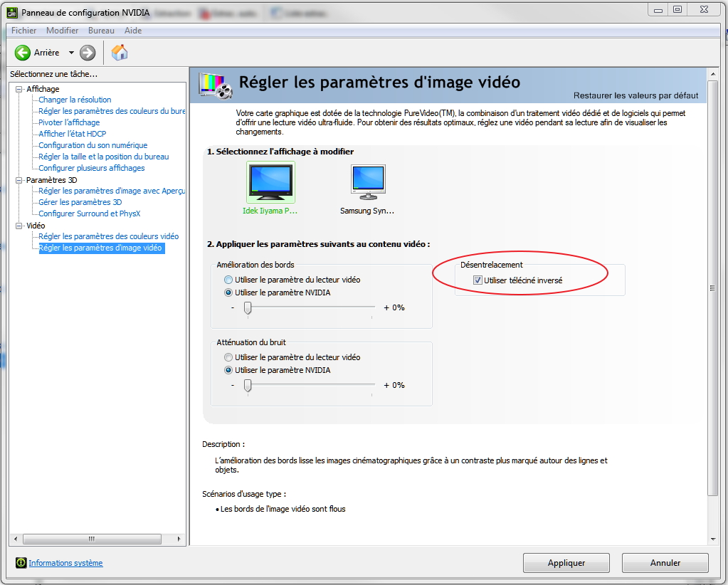Click the video image settings header icon
728x585 pixels.
tap(216, 85)
